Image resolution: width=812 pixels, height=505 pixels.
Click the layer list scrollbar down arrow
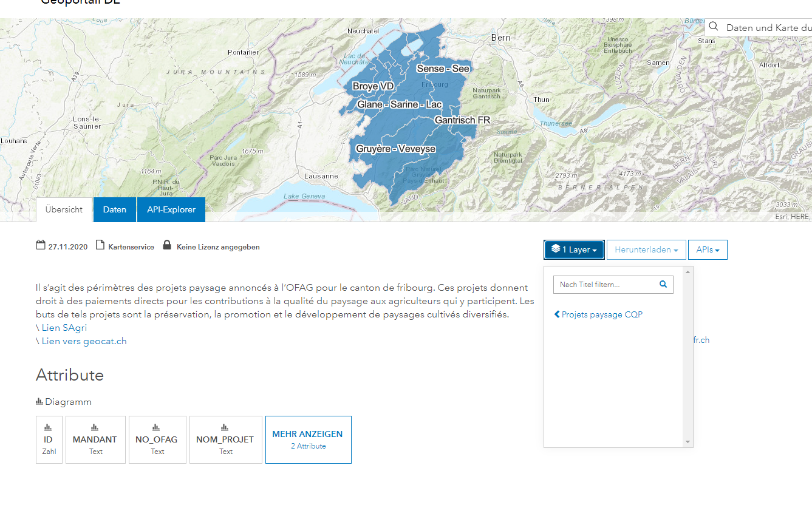(x=688, y=442)
